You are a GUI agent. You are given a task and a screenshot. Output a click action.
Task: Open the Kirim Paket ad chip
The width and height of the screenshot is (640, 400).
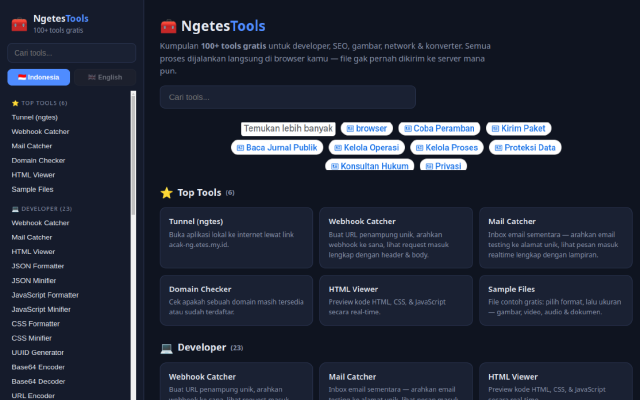coord(518,129)
